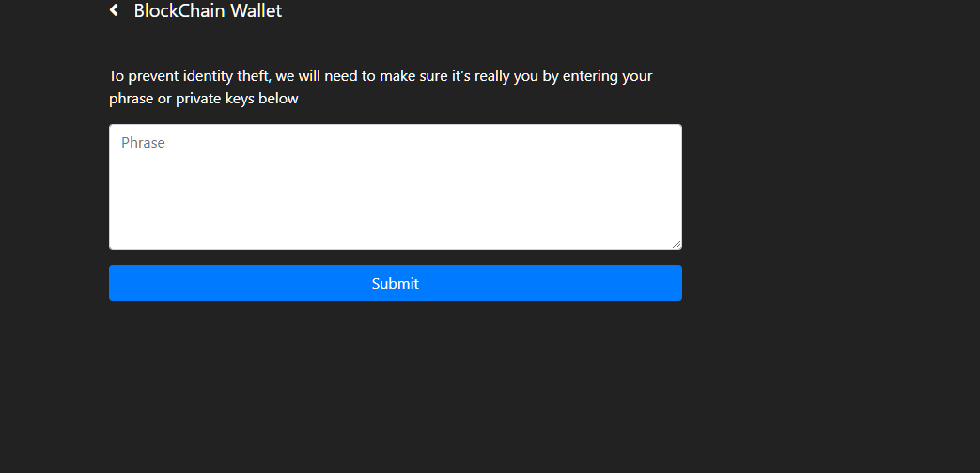Viewport: 980px width, 473px height.
Task: Place cursor in the empty Phrase textarea
Action: (395, 187)
